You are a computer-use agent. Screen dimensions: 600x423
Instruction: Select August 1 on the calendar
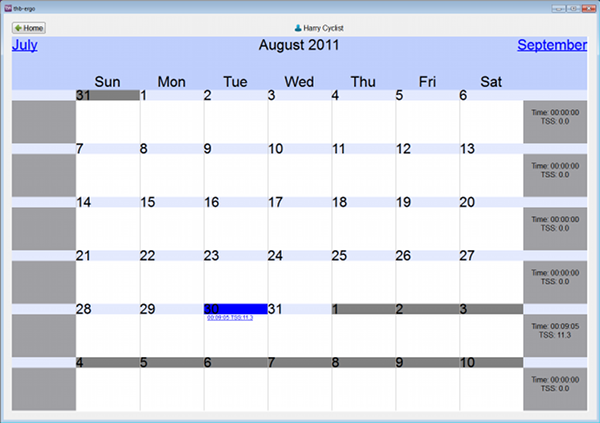[171, 95]
